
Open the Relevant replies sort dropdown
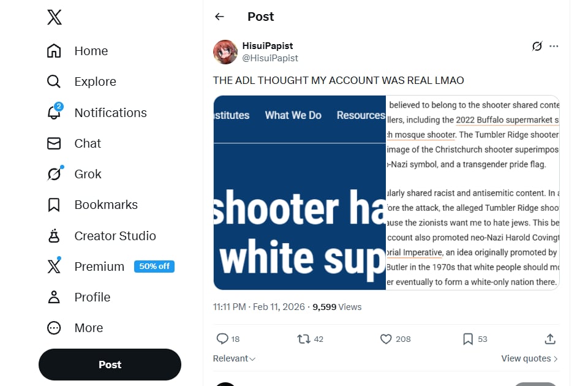(234, 358)
